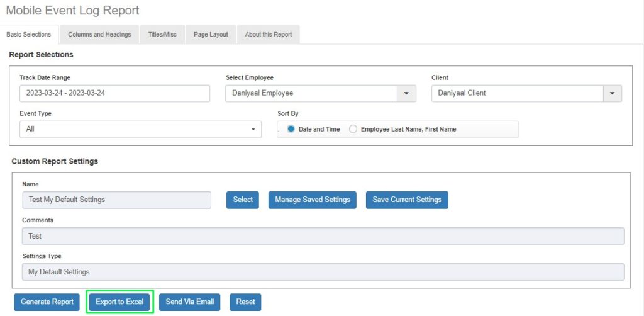
Task: Expand the Select Employee dropdown arrow
Action: click(406, 93)
